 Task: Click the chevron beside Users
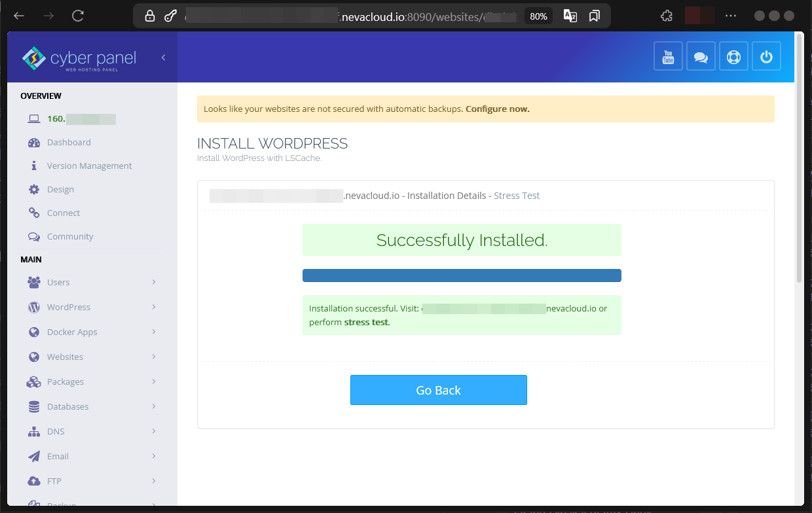pos(154,282)
